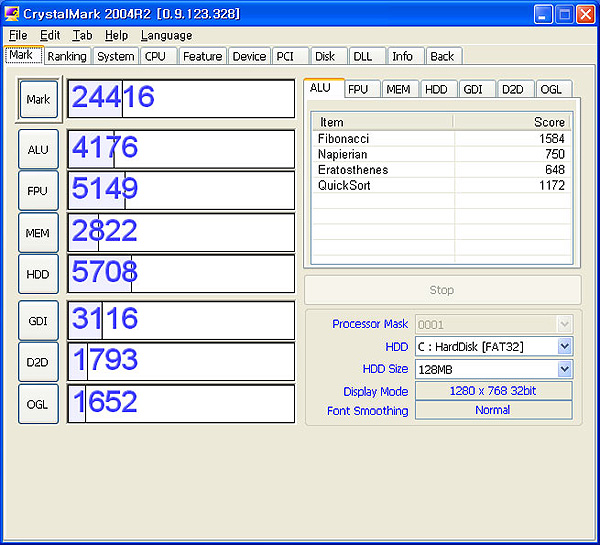The width and height of the screenshot is (600, 545).
Task: Switch to the Ranking tab
Action: [67, 56]
